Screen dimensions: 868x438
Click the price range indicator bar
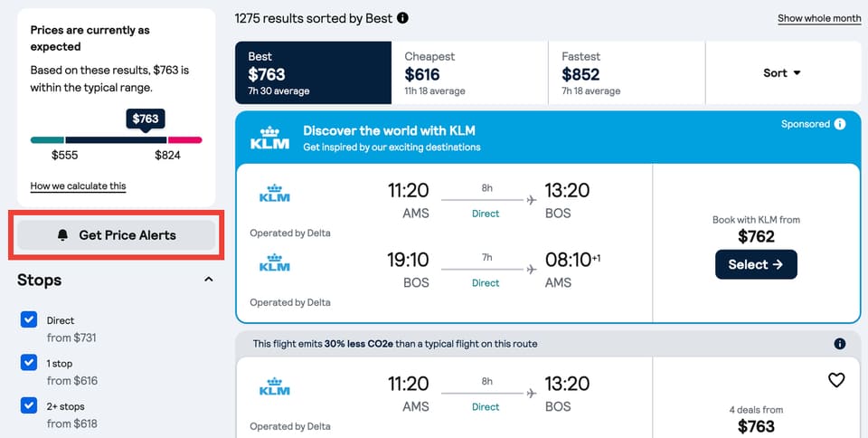tap(116, 140)
